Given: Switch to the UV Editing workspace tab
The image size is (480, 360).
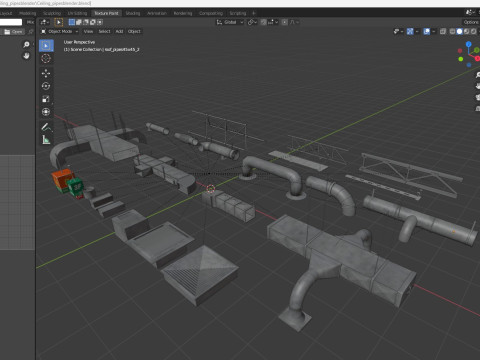Looking at the screenshot, I should 77,13.
